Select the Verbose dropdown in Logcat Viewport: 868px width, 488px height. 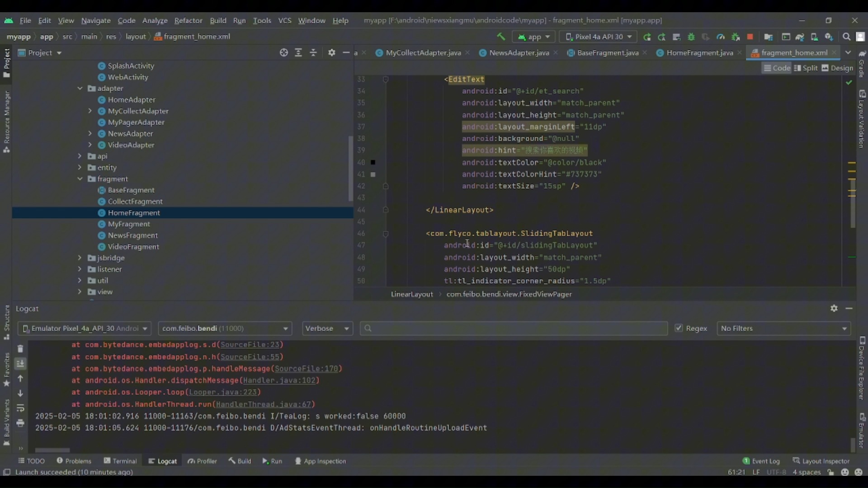[x=327, y=328]
